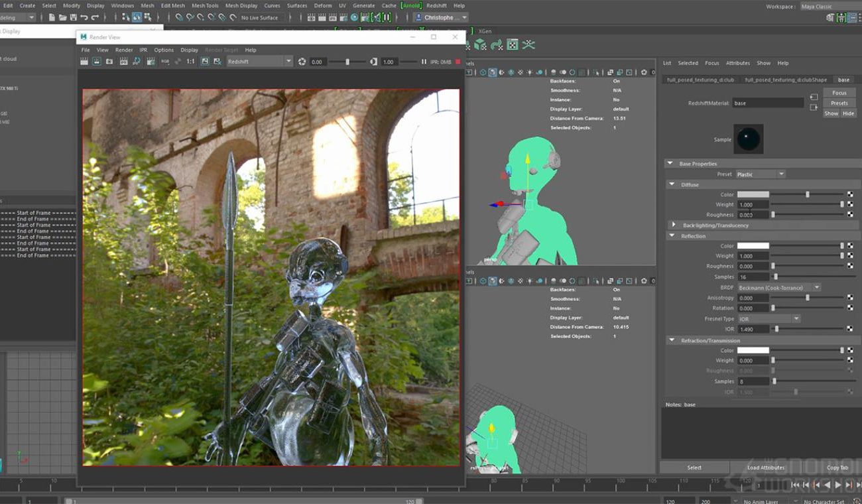This screenshot has height=504, width=862.
Task: Click the Presets button
Action: pos(839,103)
